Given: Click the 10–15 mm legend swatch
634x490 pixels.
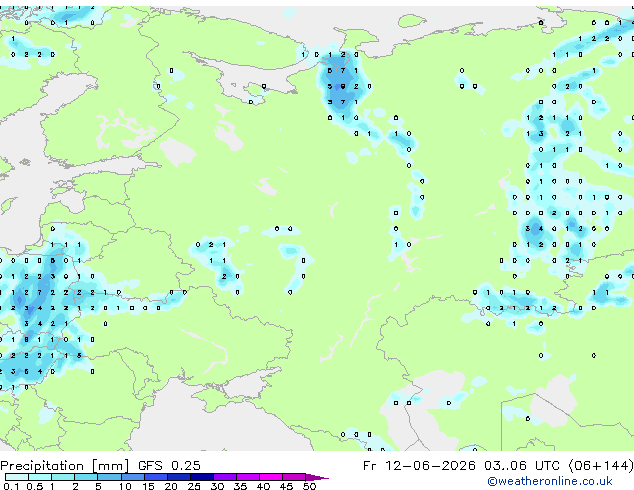Looking at the screenshot, I should click(x=133, y=477).
